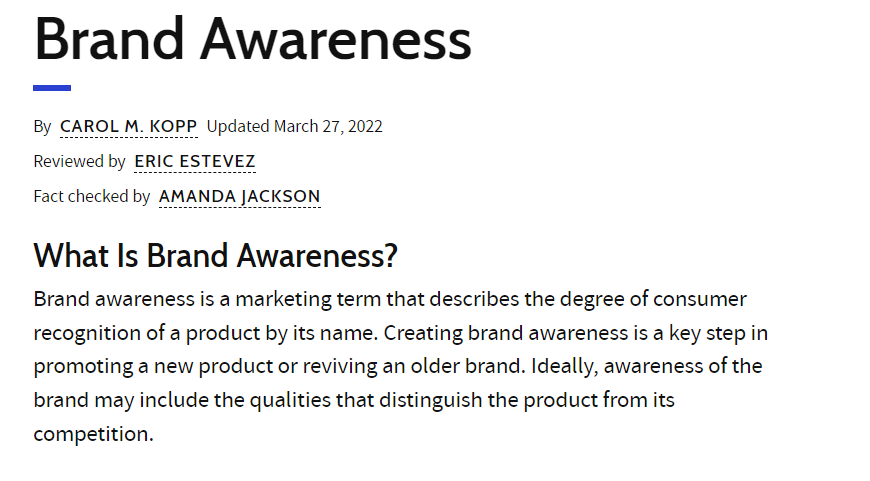Select the Updated March 27, 2022 date text
Image resolution: width=870 pixels, height=481 pixels.
click(x=295, y=126)
